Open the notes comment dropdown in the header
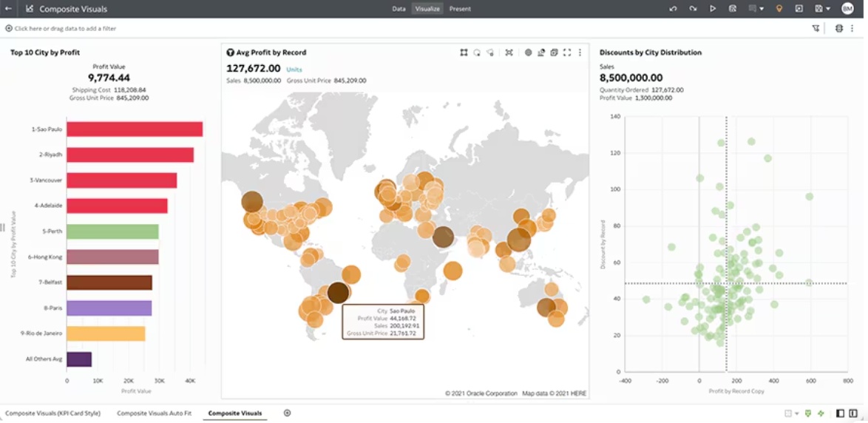This screenshot has height=423, width=868. [756, 9]
